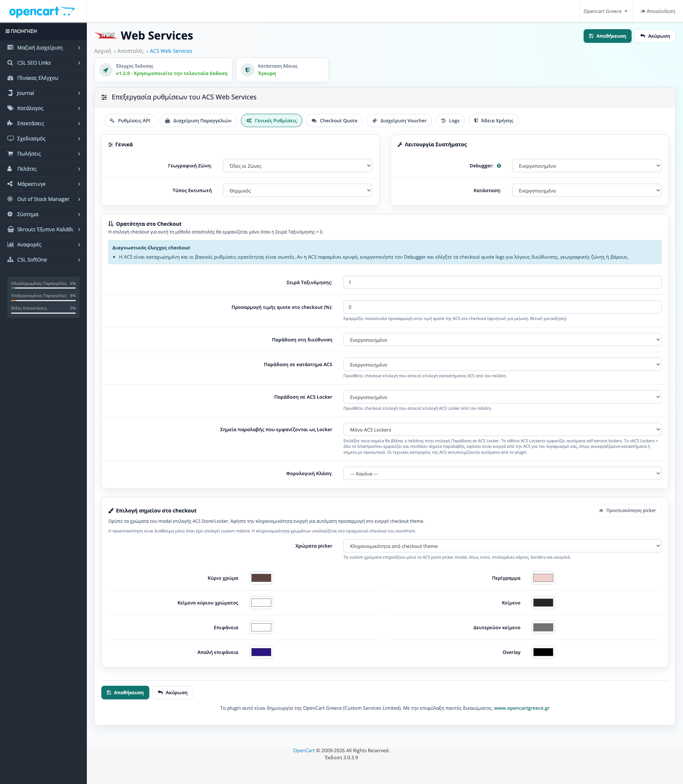Click the Κατάλογος tags icon
The height and width of the screenshot is (784, 683).
pos(10,108)
